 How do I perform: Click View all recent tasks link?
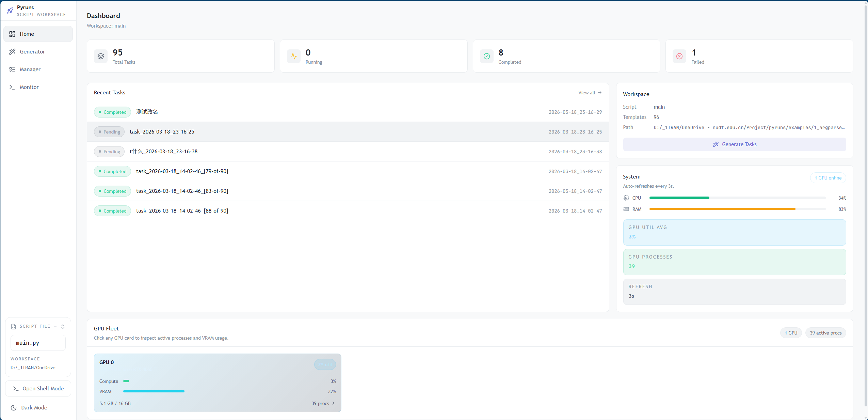[590, 93]
